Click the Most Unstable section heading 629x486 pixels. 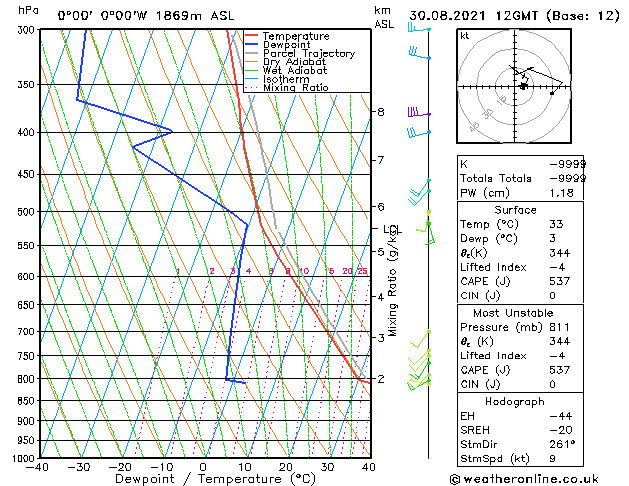click(x=513, y=313)
